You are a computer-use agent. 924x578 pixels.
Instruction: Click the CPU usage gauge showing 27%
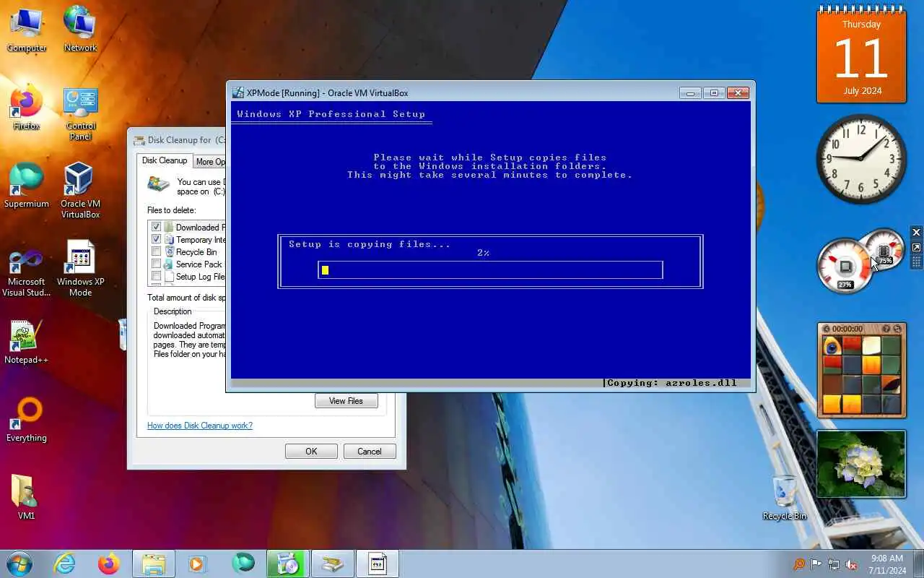[x=845, y=267]
